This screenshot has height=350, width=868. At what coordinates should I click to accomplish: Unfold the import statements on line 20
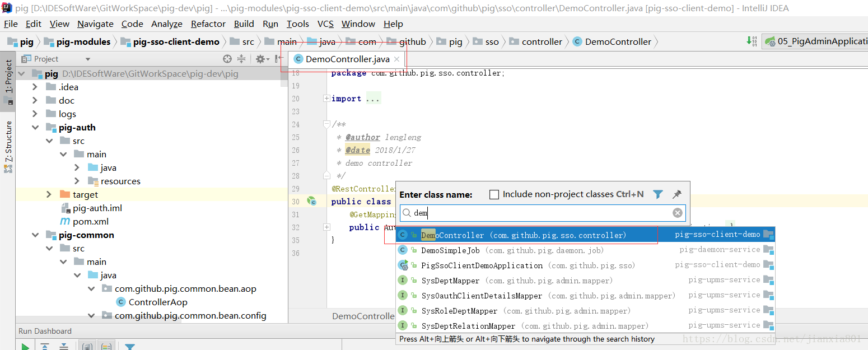(x=326, y=99)
